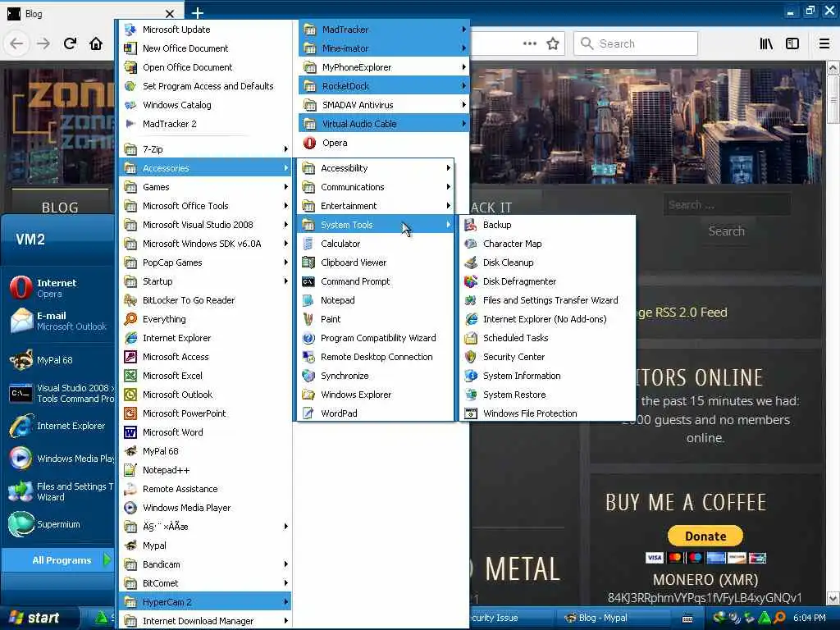Viewport: 840px width, 630px height.
Task: Open Notepad from Accessories menu
Action: [x=375, y=300]
